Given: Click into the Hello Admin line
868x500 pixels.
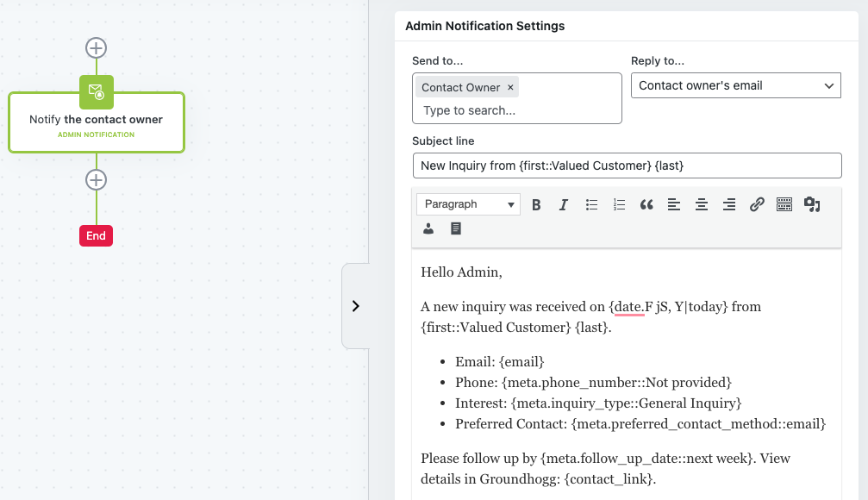Looking at the screenshot, I should coord(461,272).
